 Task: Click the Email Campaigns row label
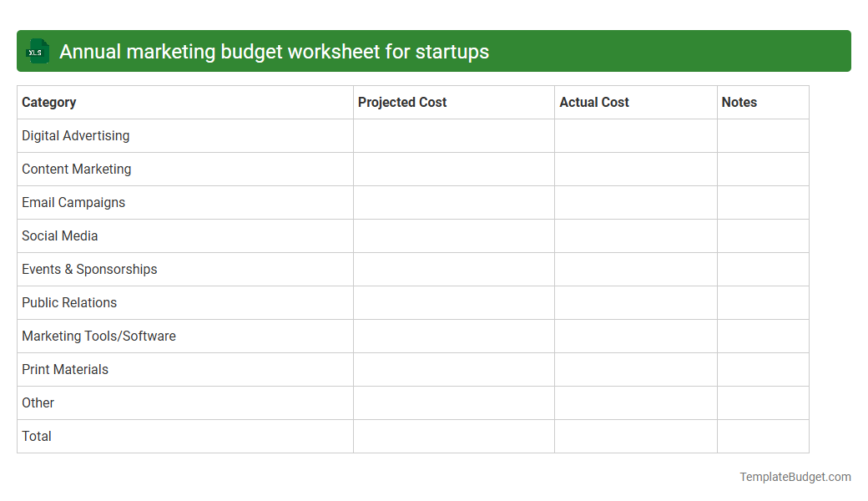[x=73, y=202]
